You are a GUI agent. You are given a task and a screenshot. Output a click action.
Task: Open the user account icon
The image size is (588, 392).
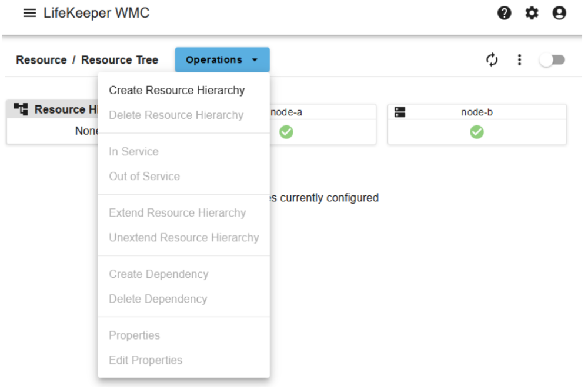560,13
